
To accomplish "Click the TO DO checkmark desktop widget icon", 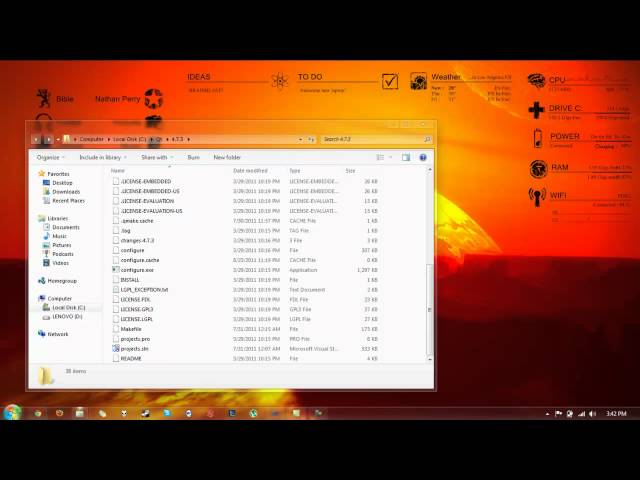I will 390,81.
